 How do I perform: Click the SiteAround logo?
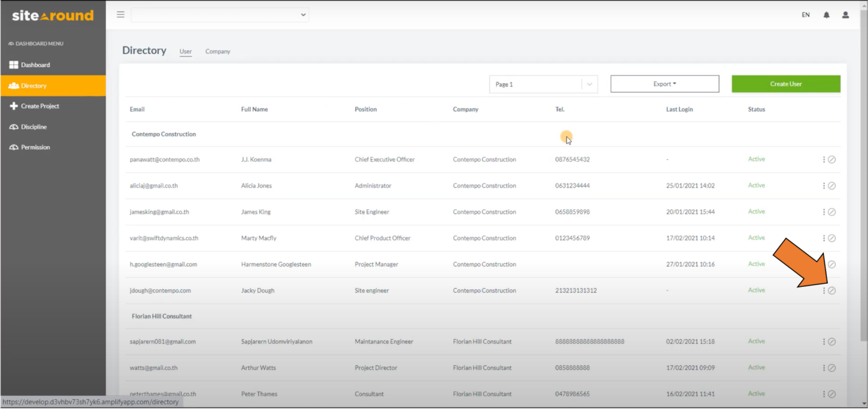(x=52, y=15)
